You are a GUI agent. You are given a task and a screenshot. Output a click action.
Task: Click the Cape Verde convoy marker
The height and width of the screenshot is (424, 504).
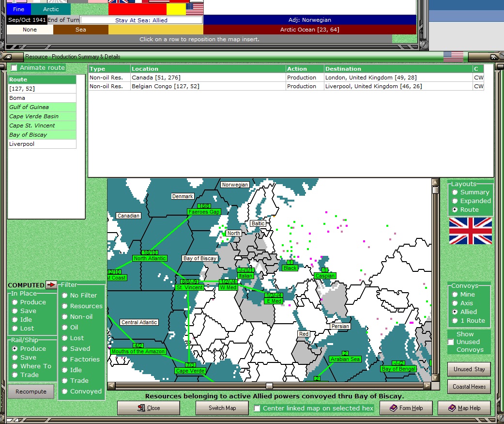tap(190, 371)
